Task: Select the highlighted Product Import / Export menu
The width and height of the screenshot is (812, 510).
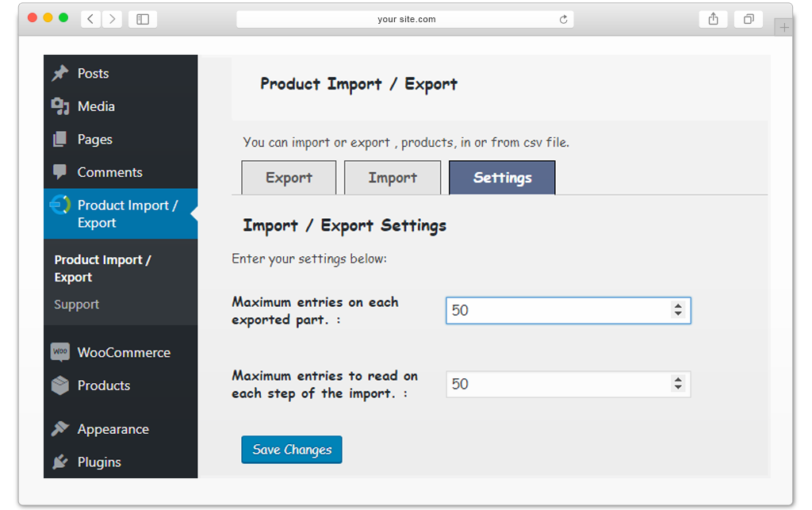Action: tap(121, 214)
